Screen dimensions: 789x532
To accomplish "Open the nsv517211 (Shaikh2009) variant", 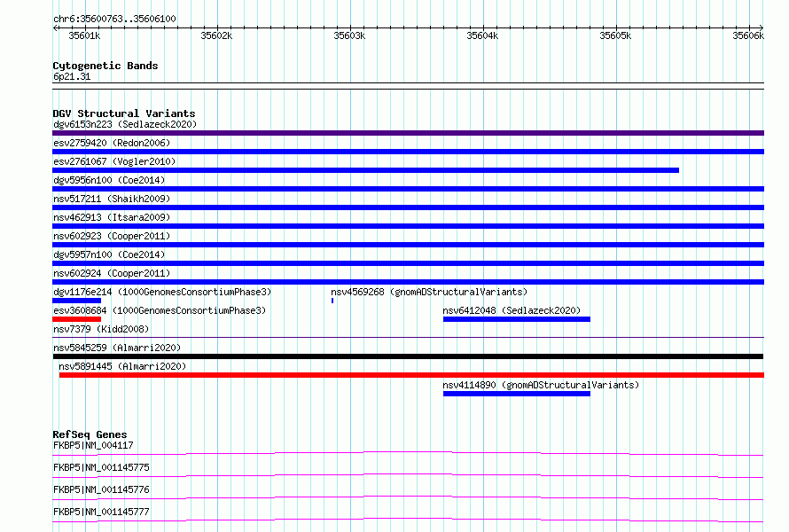I will (x=112, y=199).
